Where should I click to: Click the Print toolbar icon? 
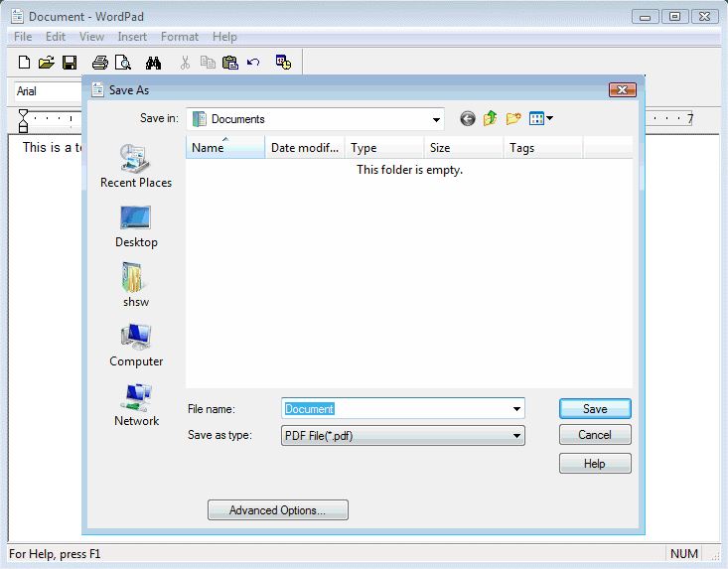[100, 63]
